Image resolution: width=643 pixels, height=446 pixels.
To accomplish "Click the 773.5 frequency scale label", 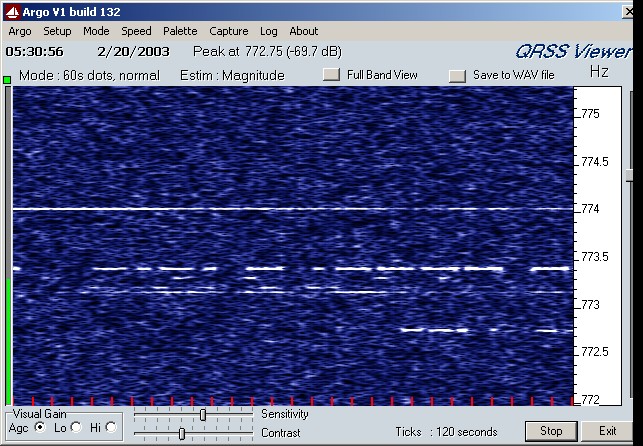I will (595, 257).
